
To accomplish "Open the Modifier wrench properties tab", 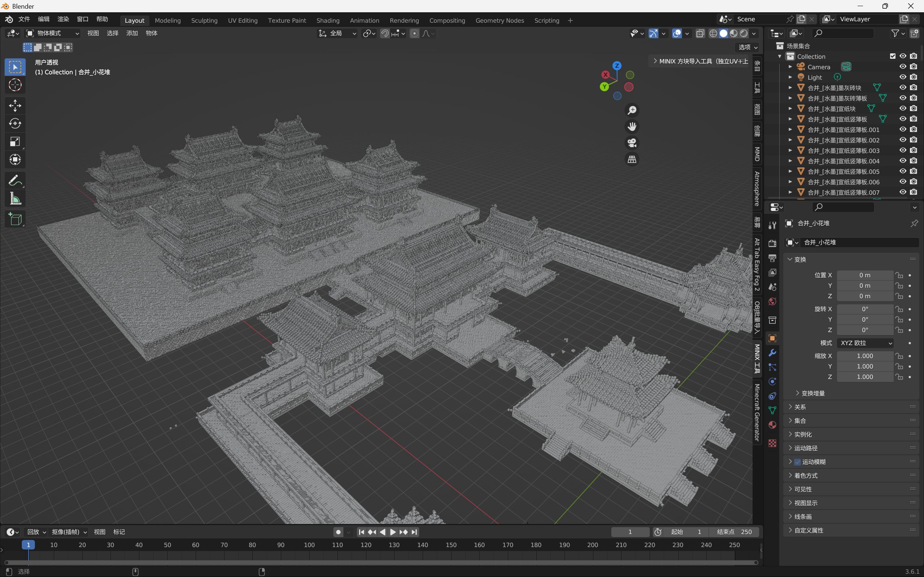I will (x=772, y=353).
